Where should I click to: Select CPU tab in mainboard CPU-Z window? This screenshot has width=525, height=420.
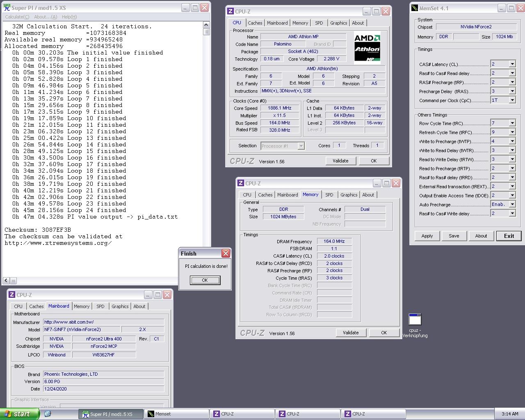(18, 306)
